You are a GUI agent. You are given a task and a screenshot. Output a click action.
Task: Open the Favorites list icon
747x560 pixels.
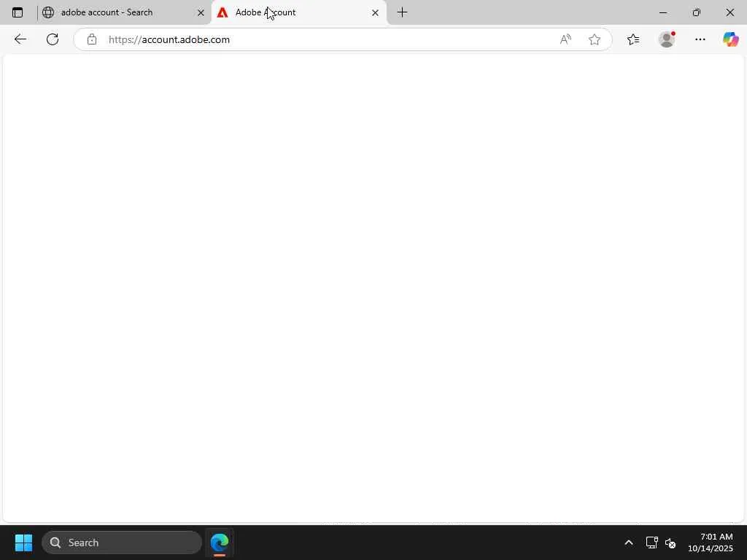(633, 39)
